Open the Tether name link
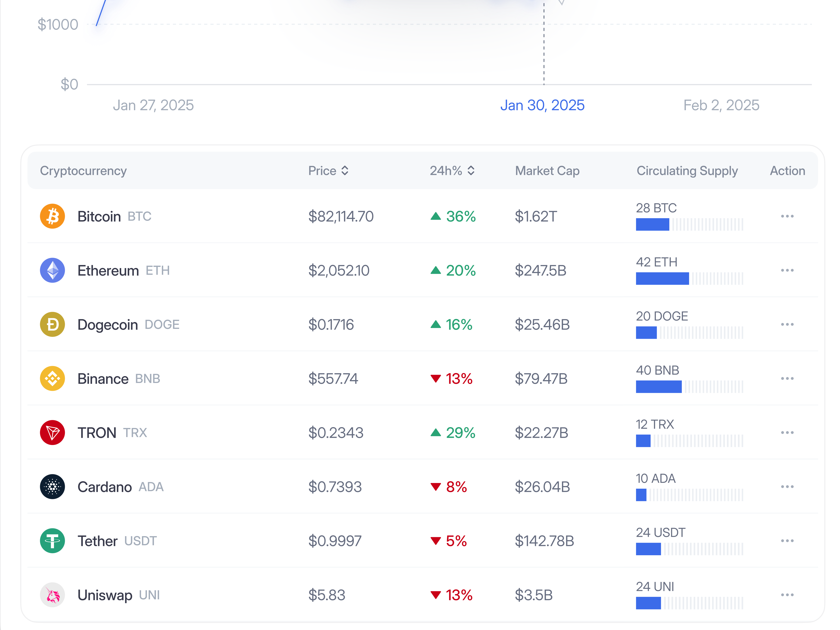840x630 pixels. click(x=98, y=541)
